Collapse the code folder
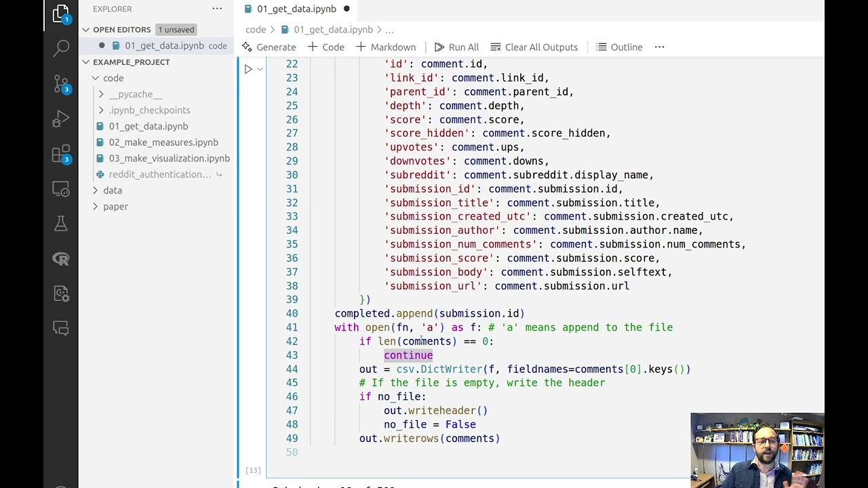This screenshot has width=868, height=488. click(x=96, y=78)
